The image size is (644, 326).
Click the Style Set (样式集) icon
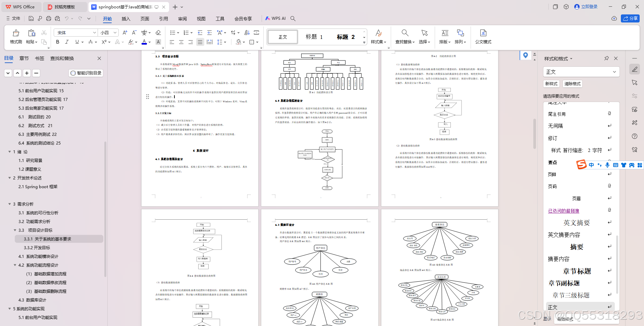coord(378,33)
